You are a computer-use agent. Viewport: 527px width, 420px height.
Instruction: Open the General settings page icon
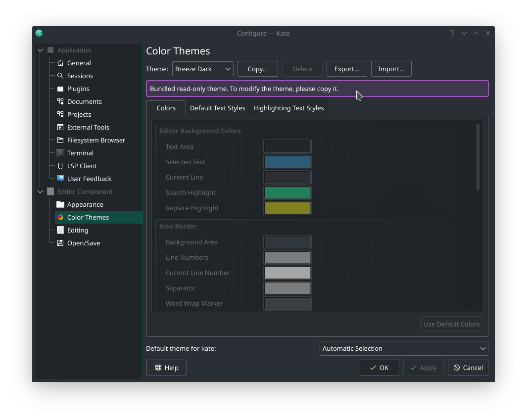[x=60, y=63]
